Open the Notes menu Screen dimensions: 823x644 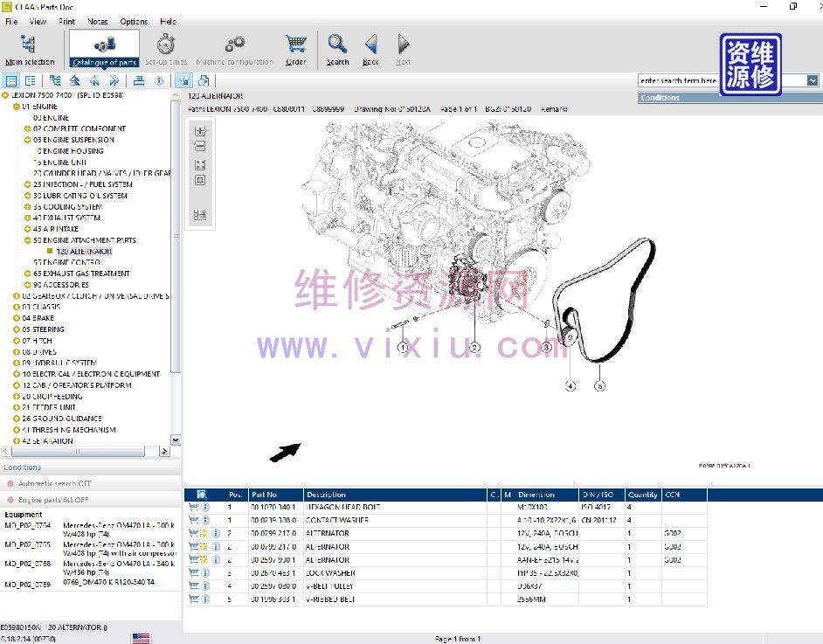[x=98, y=21]
